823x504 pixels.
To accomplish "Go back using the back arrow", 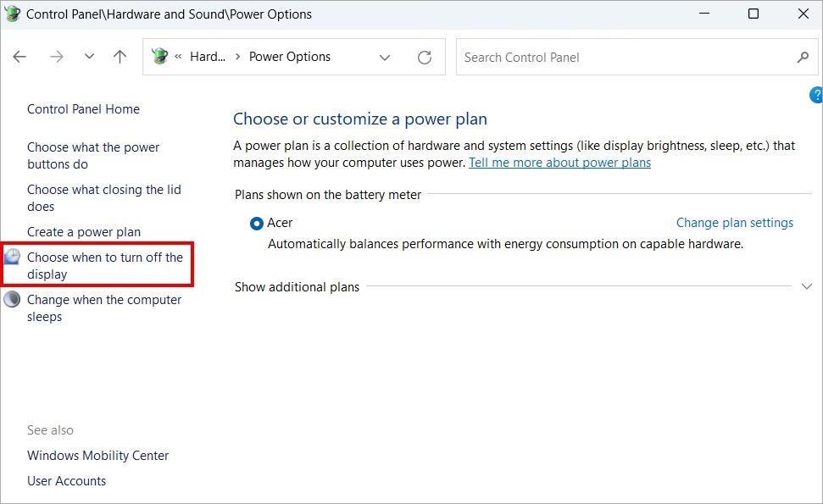I will [19, 57].
